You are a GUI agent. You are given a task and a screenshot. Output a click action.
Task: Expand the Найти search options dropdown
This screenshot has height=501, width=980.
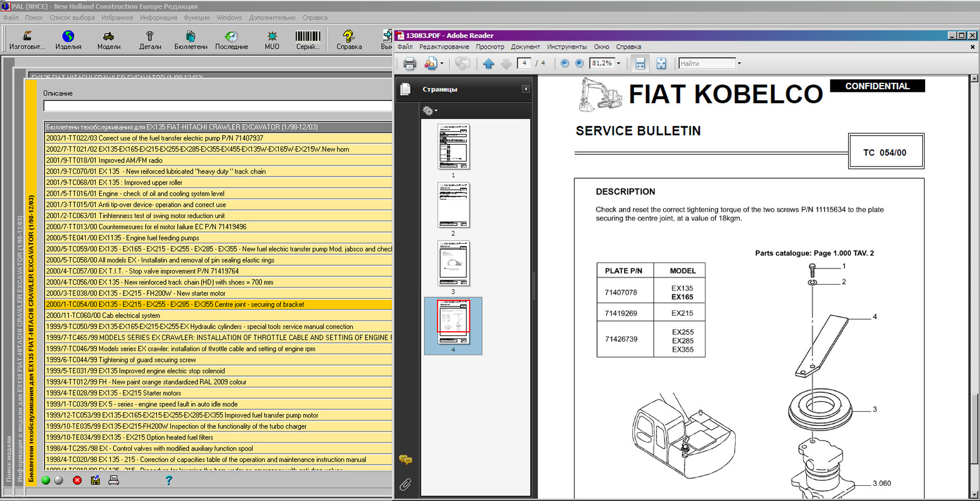pyautogui.click(x=739, y=64)
